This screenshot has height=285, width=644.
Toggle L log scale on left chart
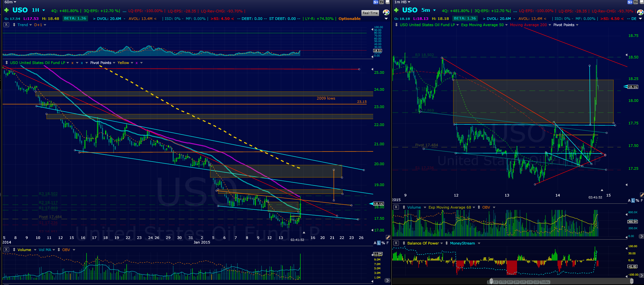pos(379,243)
